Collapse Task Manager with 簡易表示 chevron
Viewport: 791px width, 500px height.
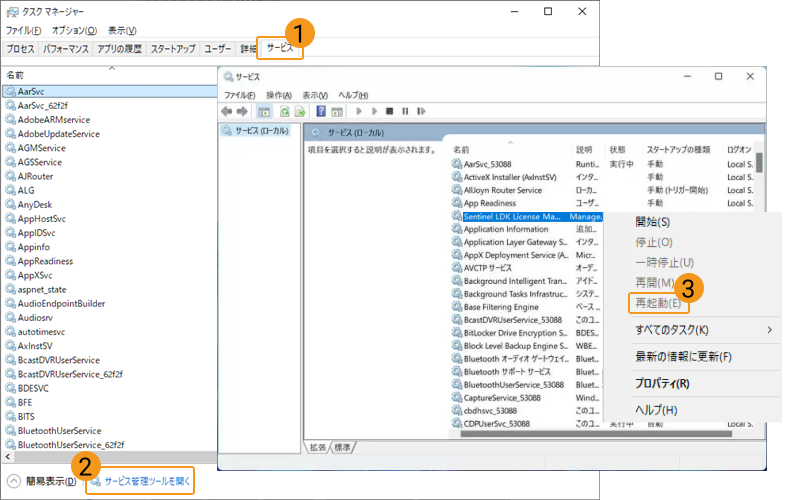[x=14, y=481]
